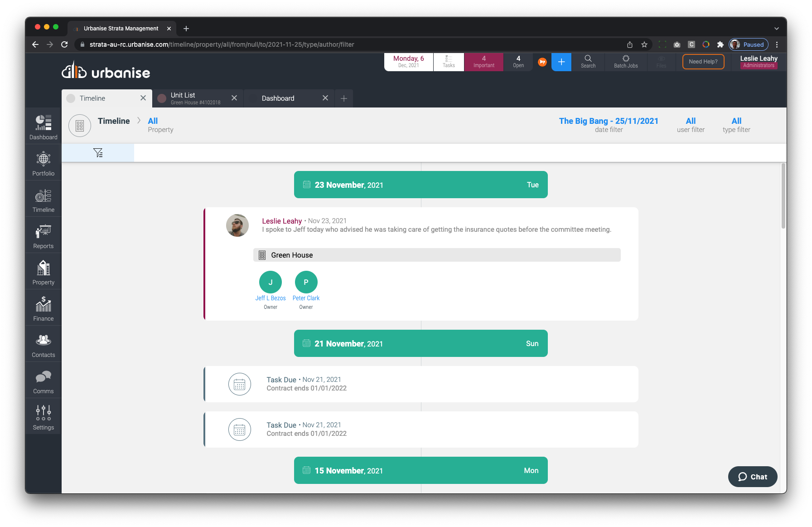The image size is (812, 527).
Task: Open the Dashboard sidebar icon
Action: 43,127
